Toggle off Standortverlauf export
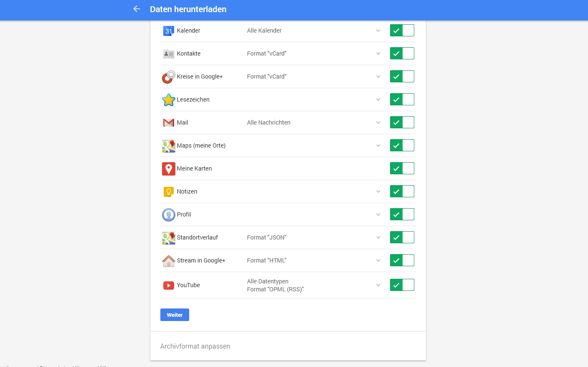The height and width of the screenshot is (367, 588). (x=402, y=237)
